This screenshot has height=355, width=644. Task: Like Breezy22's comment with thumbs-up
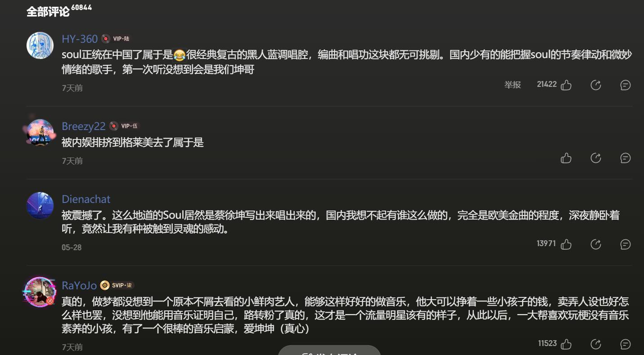566,158
